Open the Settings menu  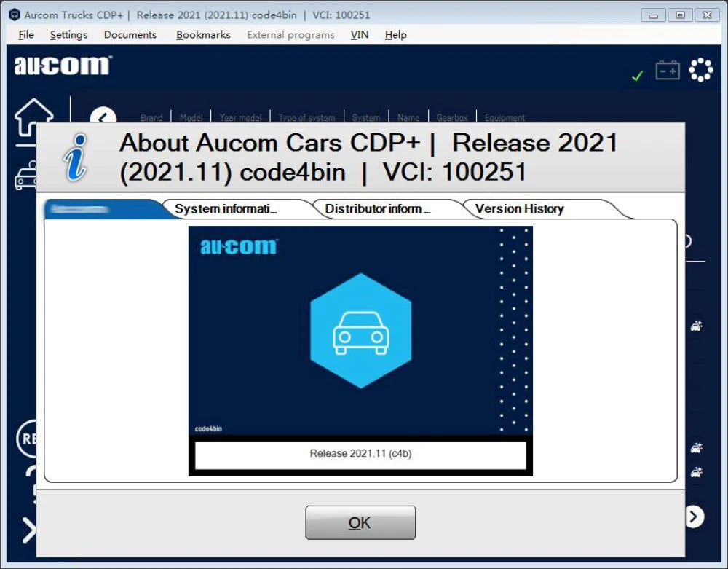click(x=68, y=35)
